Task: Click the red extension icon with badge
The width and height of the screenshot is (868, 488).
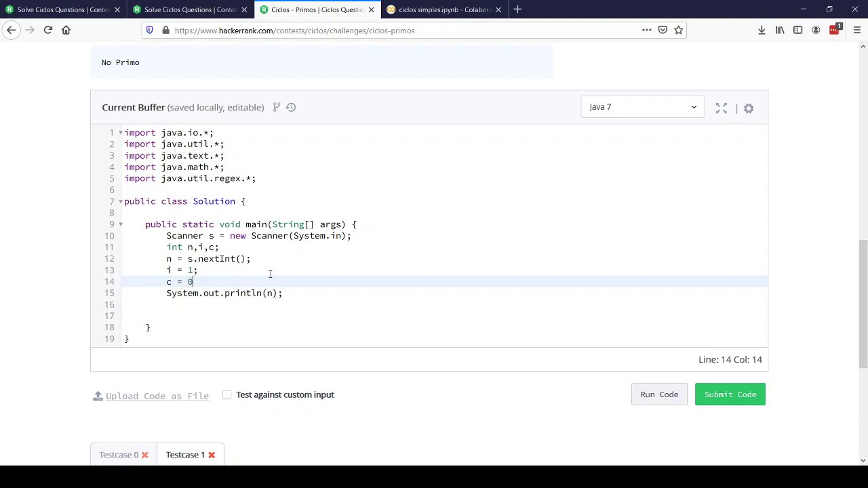Action: pos(835,30)
